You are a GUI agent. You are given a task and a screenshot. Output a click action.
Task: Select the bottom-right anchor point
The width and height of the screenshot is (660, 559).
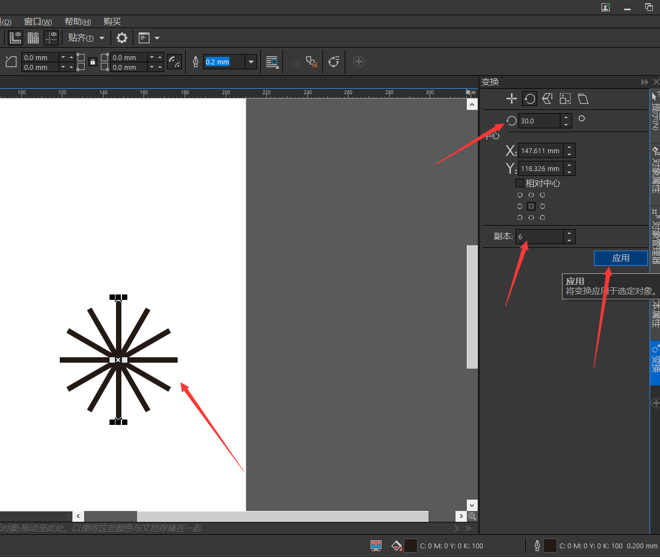coord(543,218)
